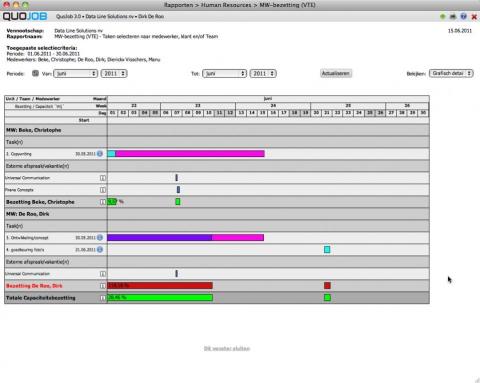
Task: Select day 07 column header
Action: (x=177, y=113)
